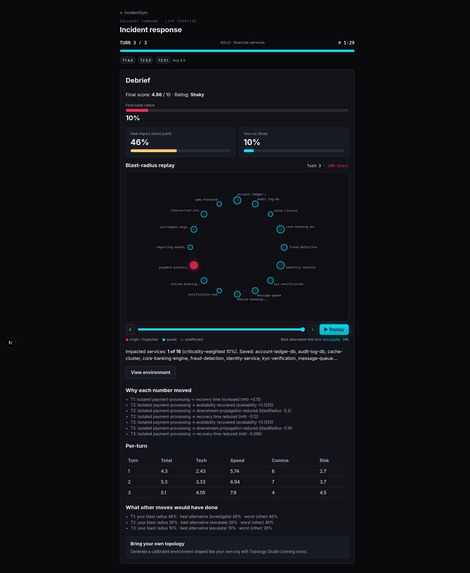
Task: Click Risk value 4.5 in turn 3 row
Action: tap(323, 493)
